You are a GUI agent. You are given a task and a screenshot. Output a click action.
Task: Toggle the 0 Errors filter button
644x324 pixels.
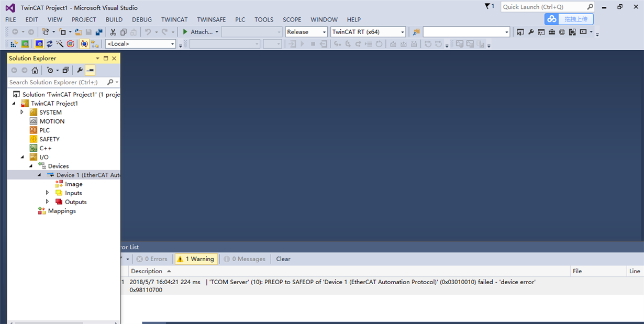[152, 259]
